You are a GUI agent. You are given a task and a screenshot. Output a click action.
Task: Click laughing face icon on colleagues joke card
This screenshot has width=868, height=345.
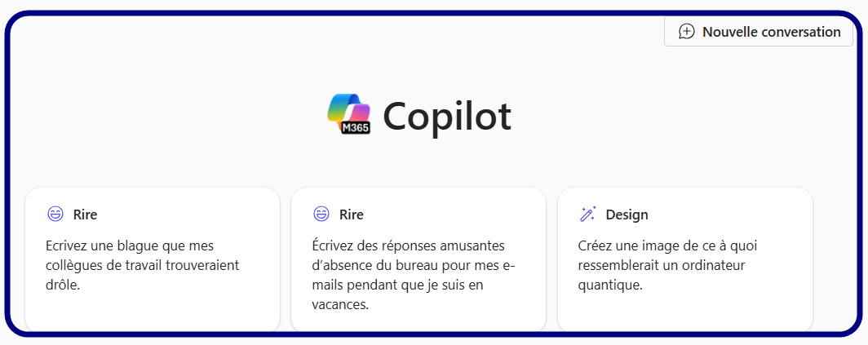(x=55, y=214)
